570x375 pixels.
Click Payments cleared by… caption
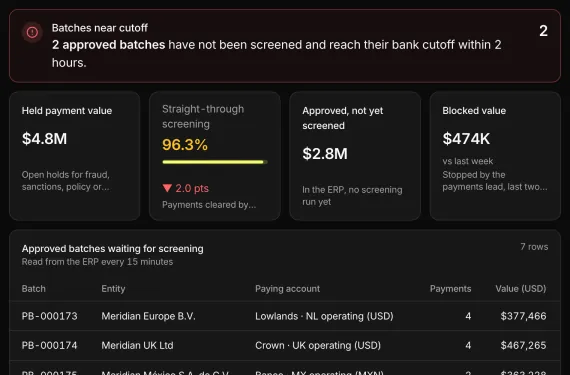[x=209, y=205]
